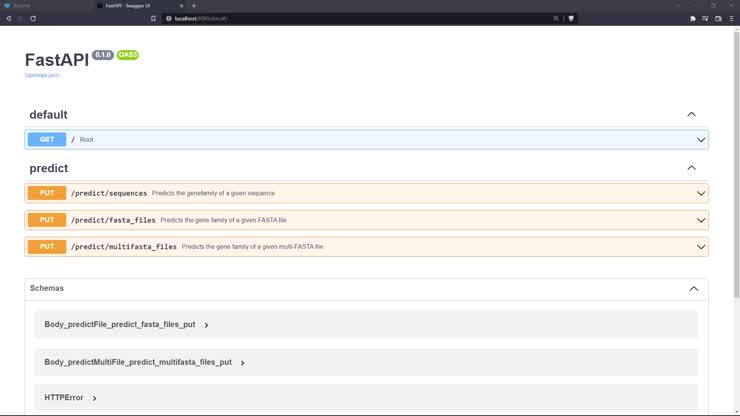Click 'Predicts the gene family of a given FASTA file'
This screenshot has width=740, height=416.
click(223, 220)
